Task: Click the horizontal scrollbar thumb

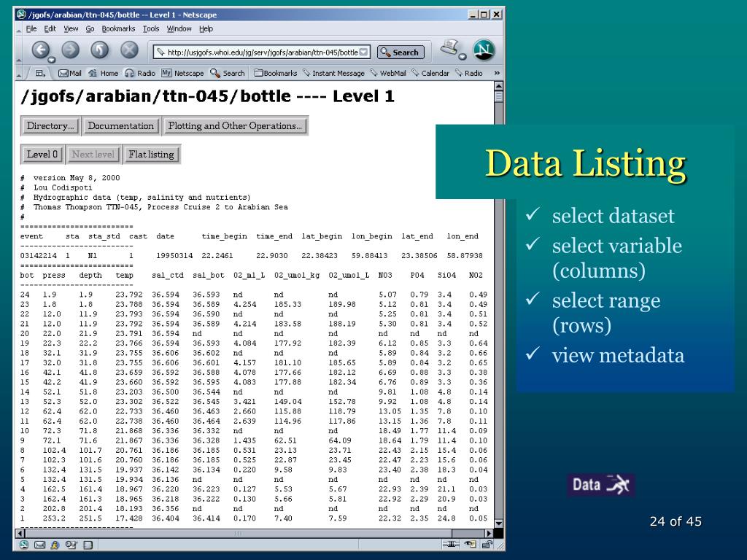Action: pyautogui.click(x=239, y=533)
